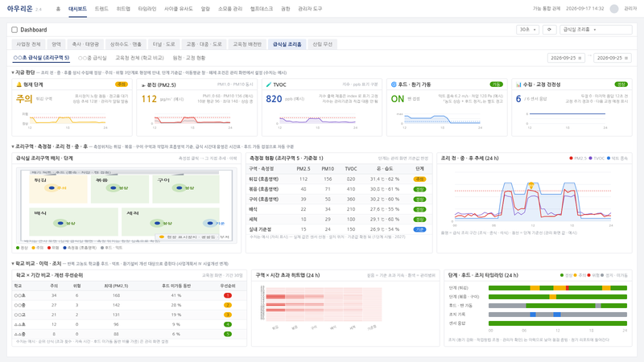Screen dimensions: 644x362
Task: Click the bar chart icon on 수집·교정 건전성 card
Action: [518, 84]
